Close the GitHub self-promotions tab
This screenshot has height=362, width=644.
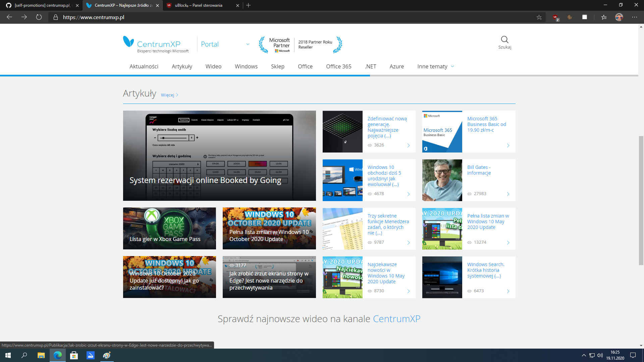pos(77,5)
